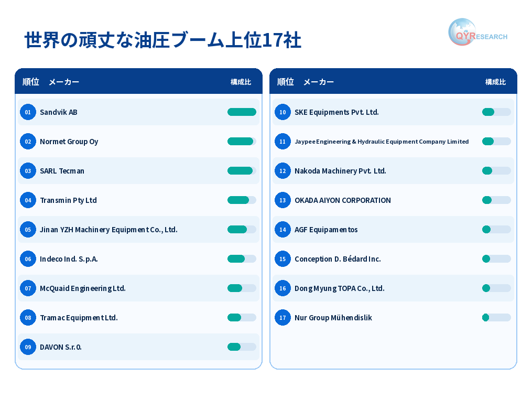Select rank badge 04 for Transmin
532x399 pixels.
point(28,200)
